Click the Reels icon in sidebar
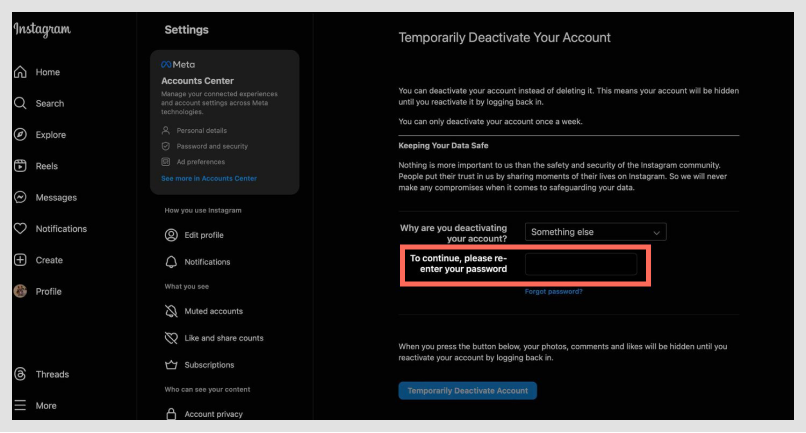 [20, 166]
